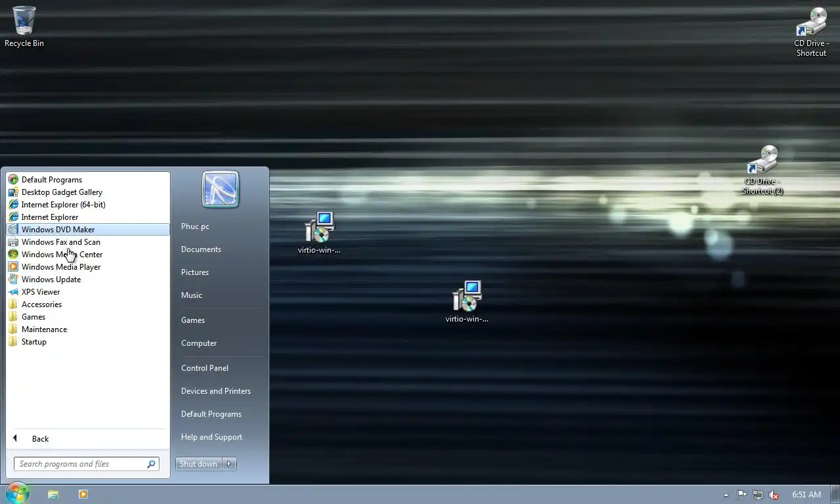Click the search magnifier icon

tap(151, 464)
